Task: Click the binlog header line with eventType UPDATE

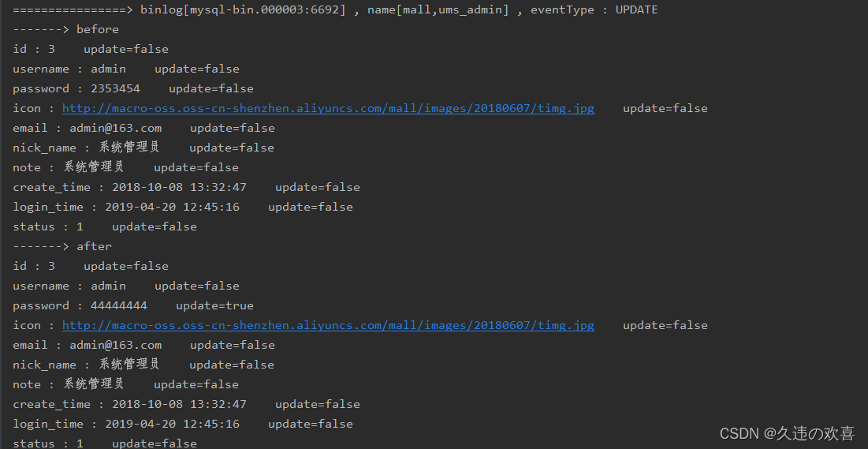Action: (336, 10)
